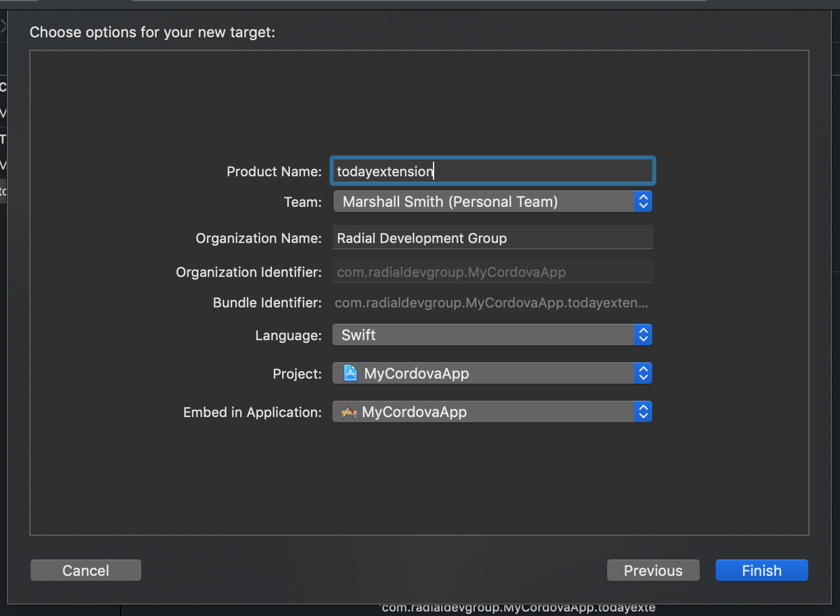840x616 pixels.
Task: Click the greyed Organization Identifier field
Action: (492, 272)
